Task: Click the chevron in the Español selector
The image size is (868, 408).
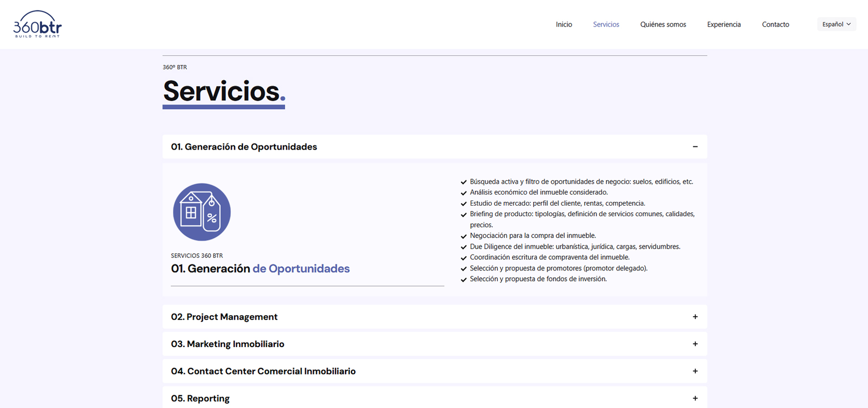Action: click(x=849, y=24)
